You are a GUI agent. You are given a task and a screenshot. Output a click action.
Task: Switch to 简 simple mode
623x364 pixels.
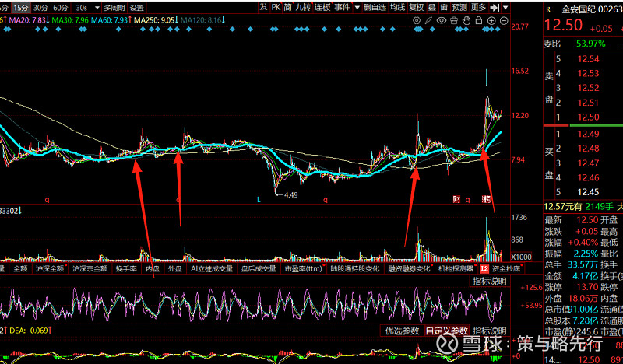[x=287, y=8]
